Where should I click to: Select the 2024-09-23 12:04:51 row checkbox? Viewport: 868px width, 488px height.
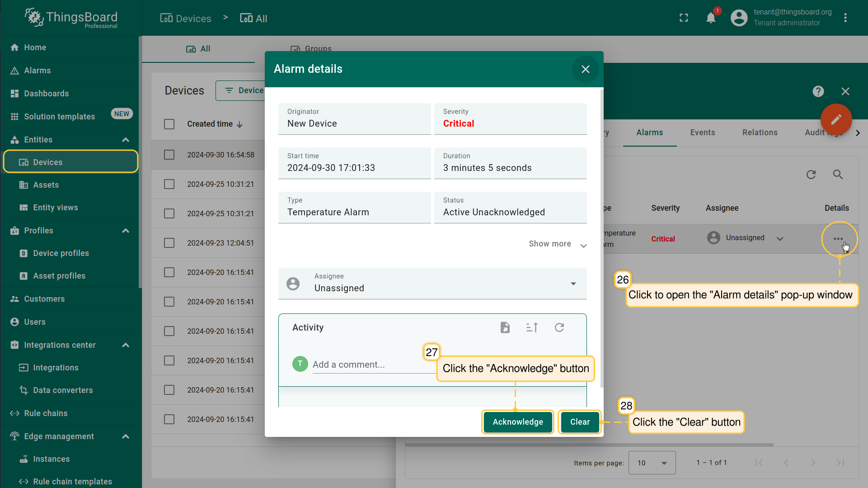click(169, 243)
